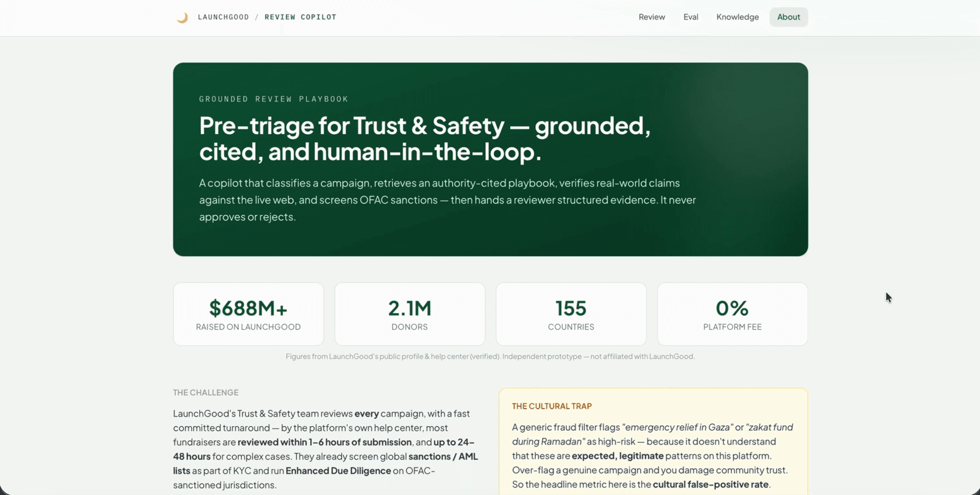Screen dimensions: 980x495
Task: Click the crescent moon logo icon
Action: point(182,17)
